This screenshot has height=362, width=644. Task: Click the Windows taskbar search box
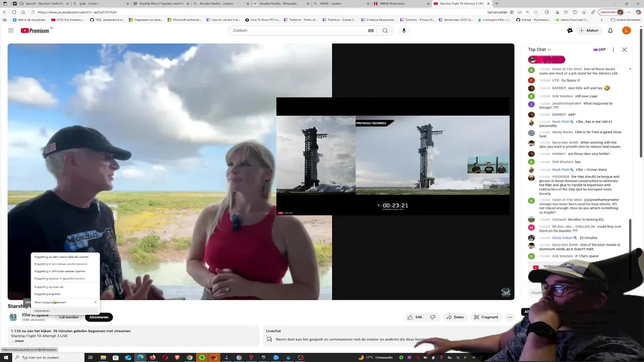point(48,357)
